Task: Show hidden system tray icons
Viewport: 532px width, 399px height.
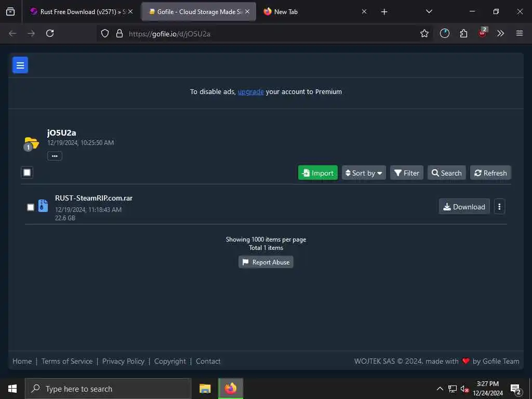Action: pos(440,389)
